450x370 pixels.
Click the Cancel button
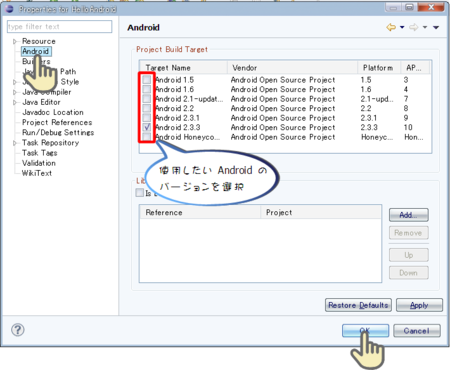[417, 331]
